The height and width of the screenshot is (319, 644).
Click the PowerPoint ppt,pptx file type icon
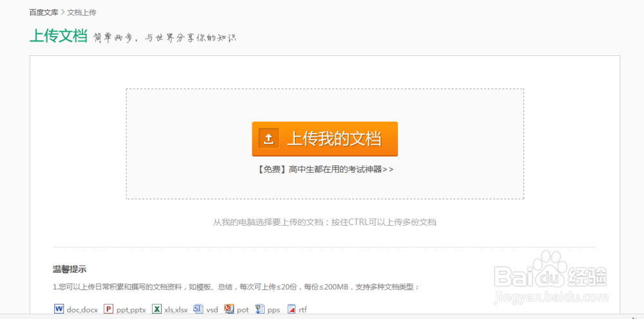(108, 309)
